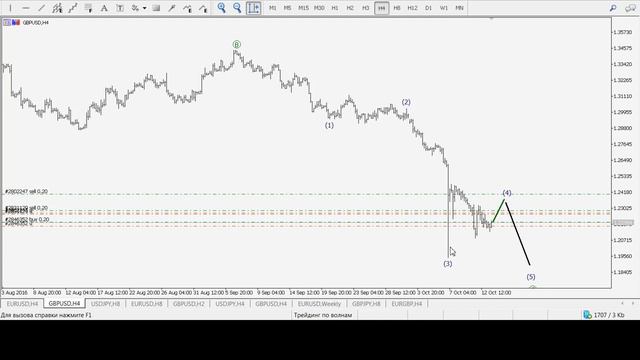This screenshot has width=640, height=360.
Task: Select the (2) wave label
Action: [406, 102]
